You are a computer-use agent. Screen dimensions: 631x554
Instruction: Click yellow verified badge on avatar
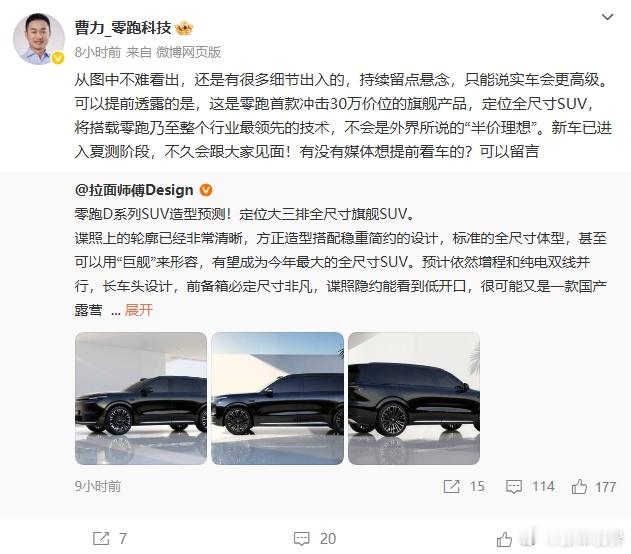[58, 58]
